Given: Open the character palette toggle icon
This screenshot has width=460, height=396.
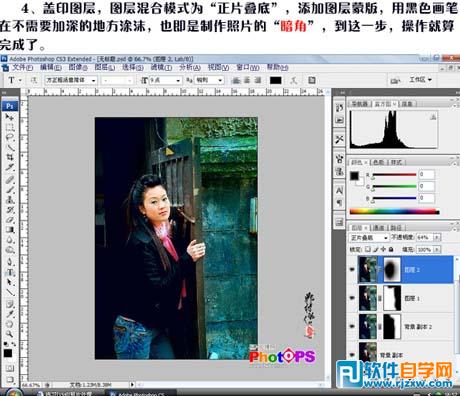Looking at the screenshot, I should tap(311, 80).
